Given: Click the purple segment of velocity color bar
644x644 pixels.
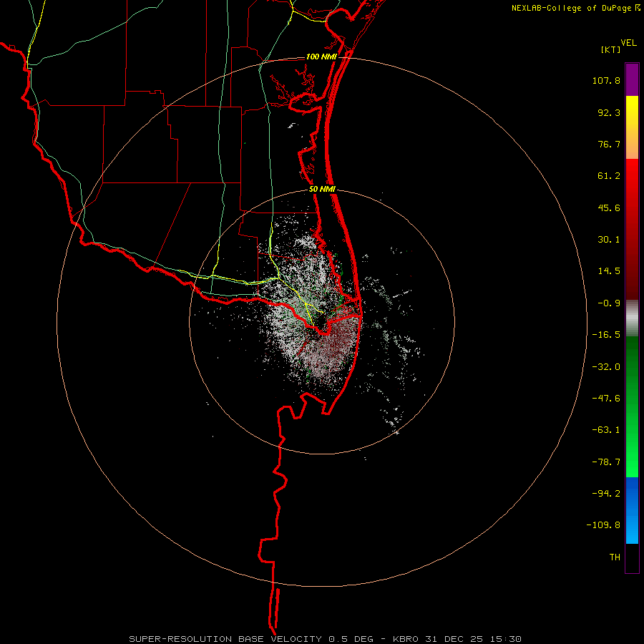Looking at the screenshot, I should (x=632, y=79).
